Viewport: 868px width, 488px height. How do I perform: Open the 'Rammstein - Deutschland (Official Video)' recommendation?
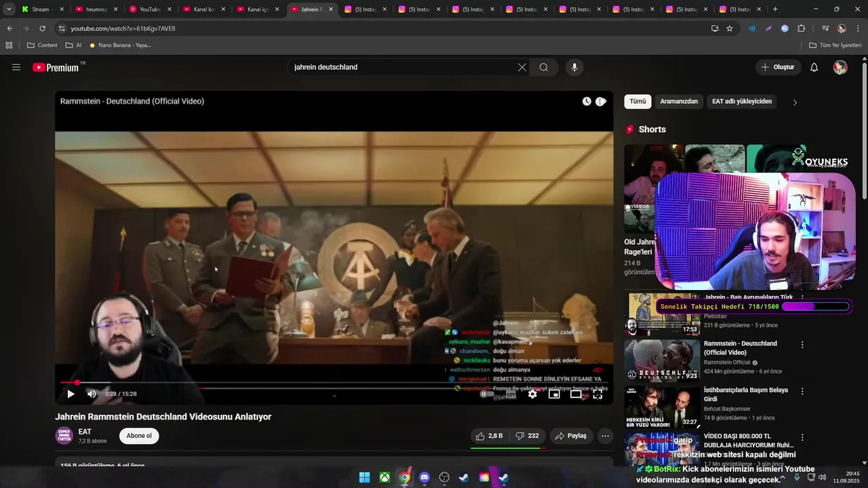click(741, 348)
